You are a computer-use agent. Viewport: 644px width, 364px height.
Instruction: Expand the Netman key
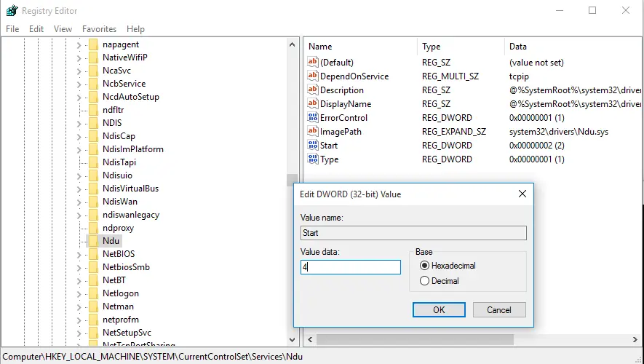(x=79, y=307)
